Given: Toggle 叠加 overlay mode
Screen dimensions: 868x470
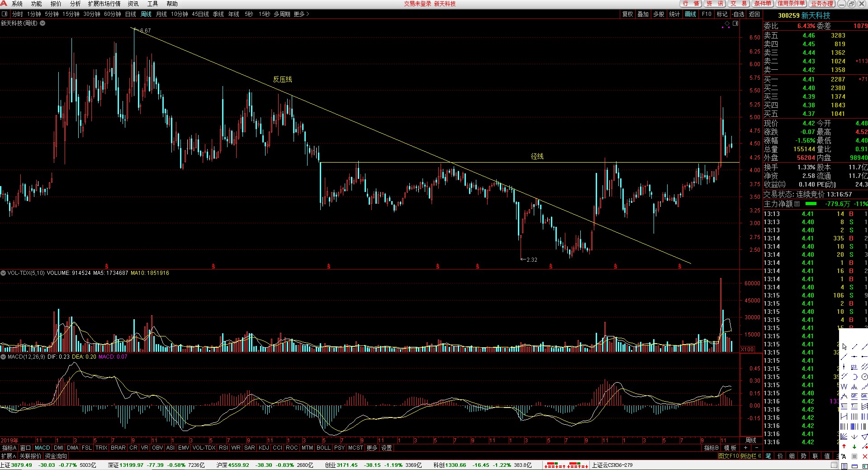Looking at the screenshot, I should click(643, 14).
